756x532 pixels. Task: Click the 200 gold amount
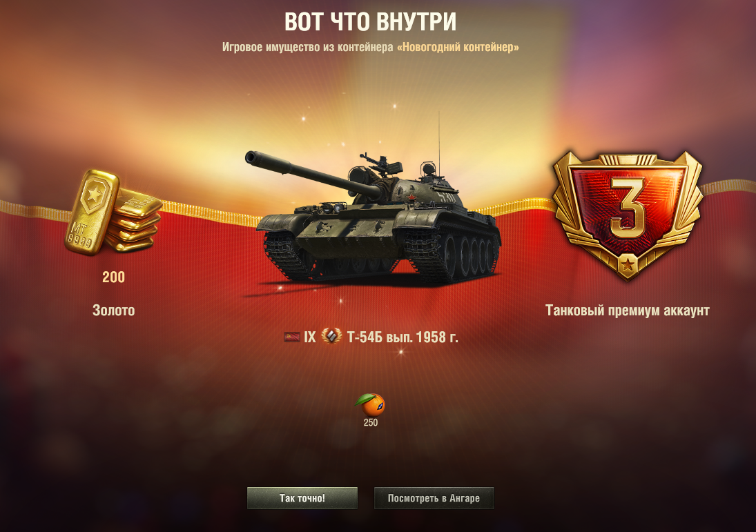click(113, 277)
